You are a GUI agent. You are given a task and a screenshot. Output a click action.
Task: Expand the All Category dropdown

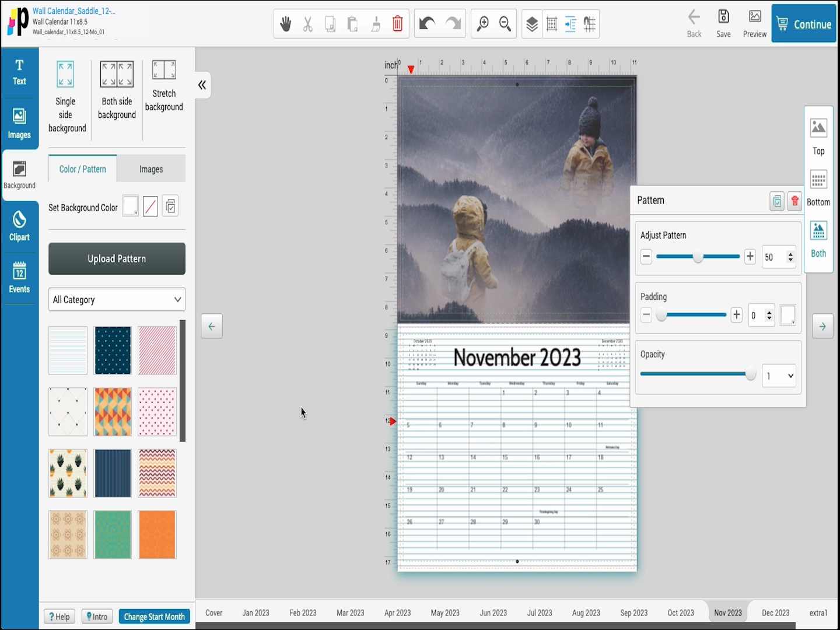pyautogui.click(x=117, y=299)
